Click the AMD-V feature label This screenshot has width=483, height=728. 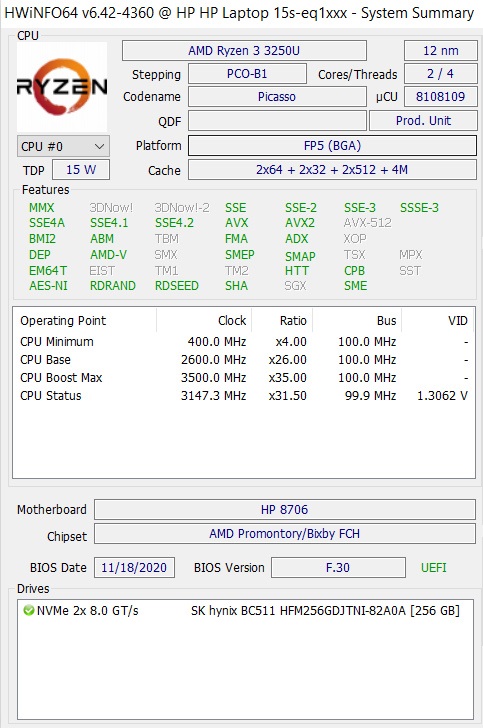click(108, 255)
